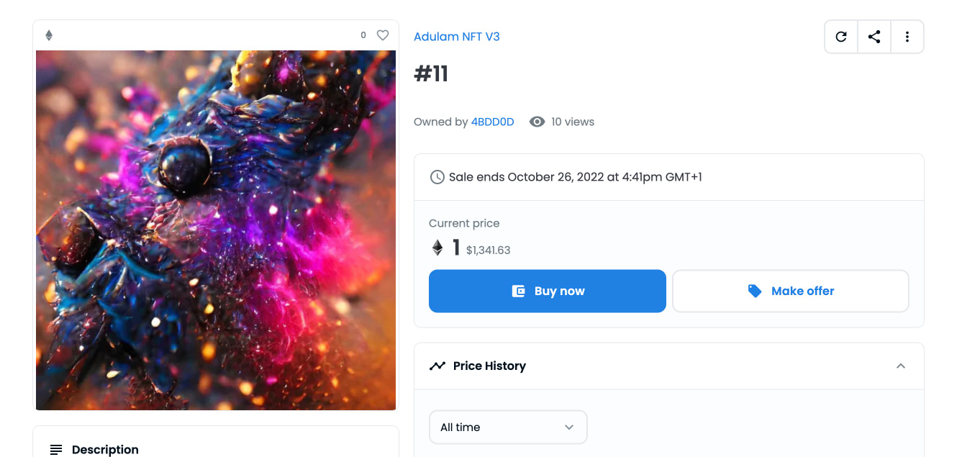The image size is (980, 457).
Task: Click the Ethereum chain icon on the image card
Action: (x=49, y=34)
